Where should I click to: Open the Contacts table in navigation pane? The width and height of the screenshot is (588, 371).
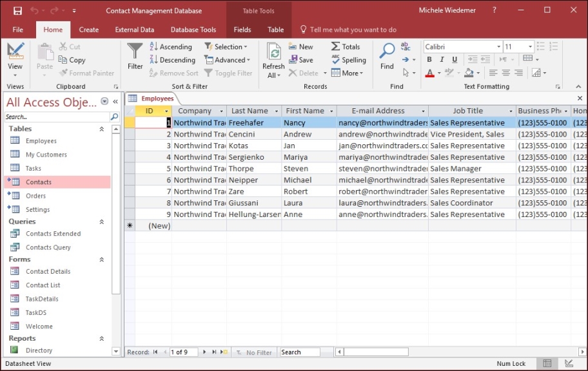58,182
